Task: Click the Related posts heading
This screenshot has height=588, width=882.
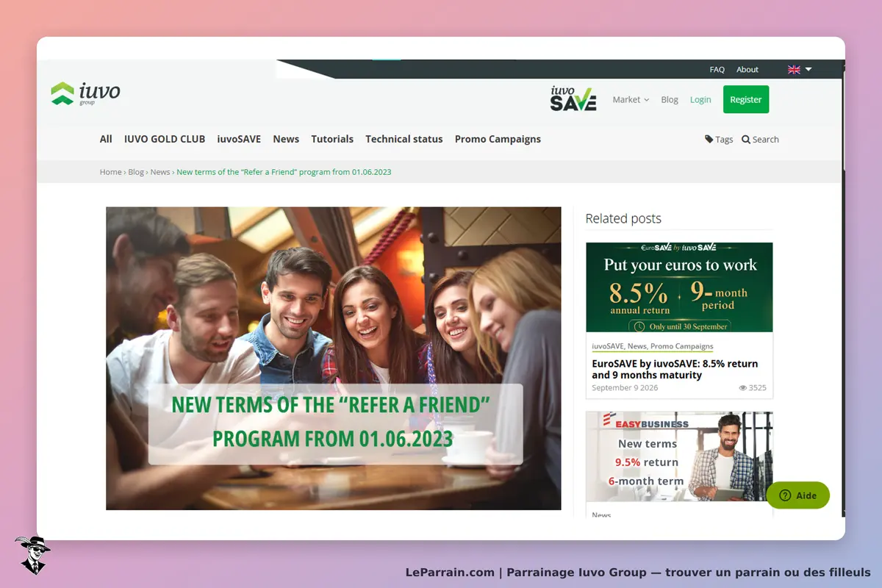Action: pyautogui.click(x=623, y=218)
